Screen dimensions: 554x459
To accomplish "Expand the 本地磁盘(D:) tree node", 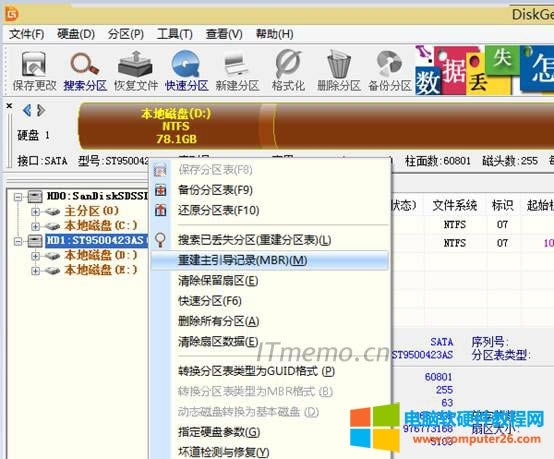I will click(35, 256).
